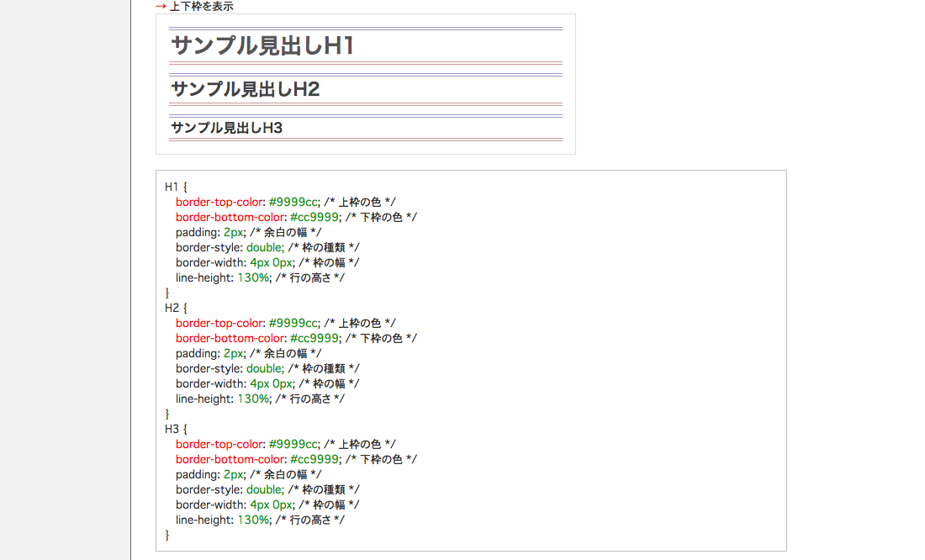Select the サンプル見出しH2 sample heading
Viewport: 925px width, 560px height.
click(246, 89)
